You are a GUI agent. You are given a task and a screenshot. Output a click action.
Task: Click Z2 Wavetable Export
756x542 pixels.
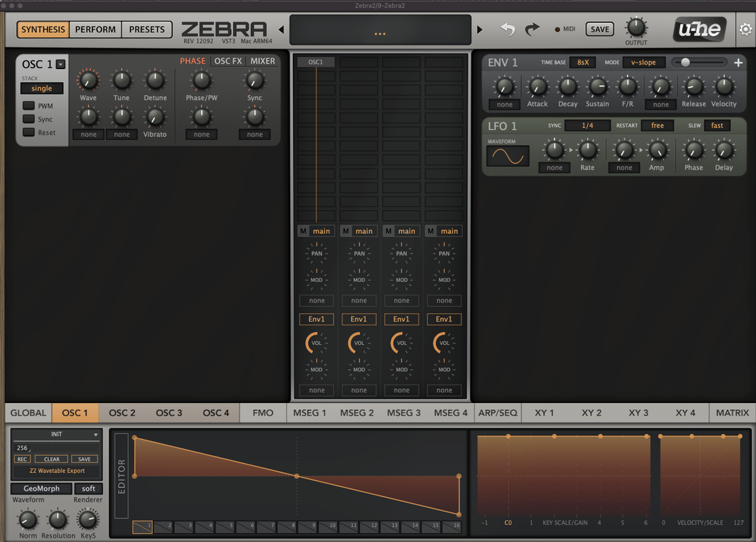coord(57,471)
